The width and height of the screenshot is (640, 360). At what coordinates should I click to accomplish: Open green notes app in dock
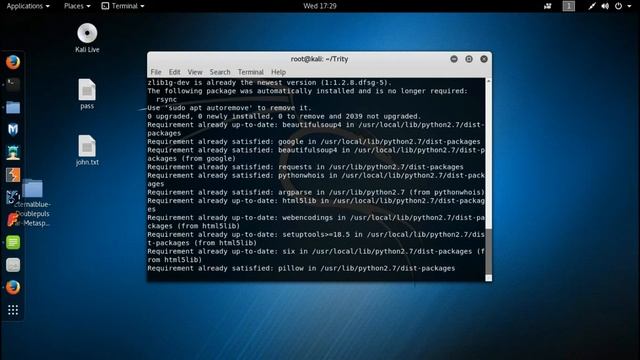coord(13,242)
